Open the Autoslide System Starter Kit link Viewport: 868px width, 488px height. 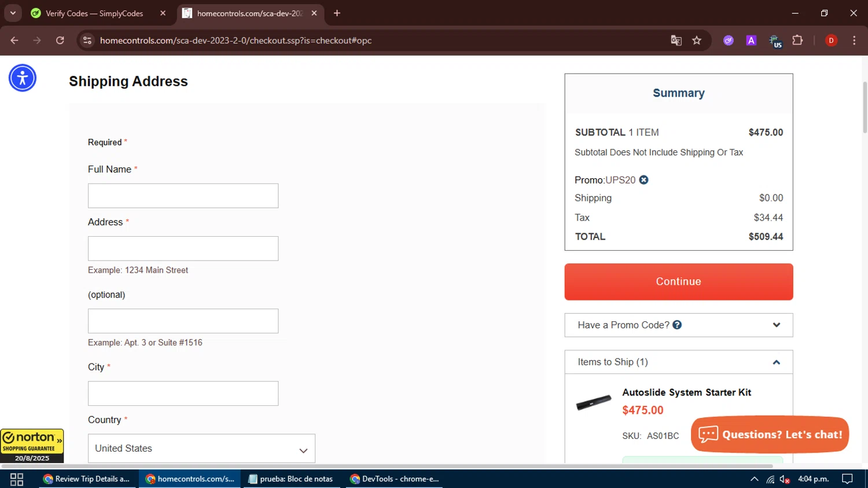point(686,392)
